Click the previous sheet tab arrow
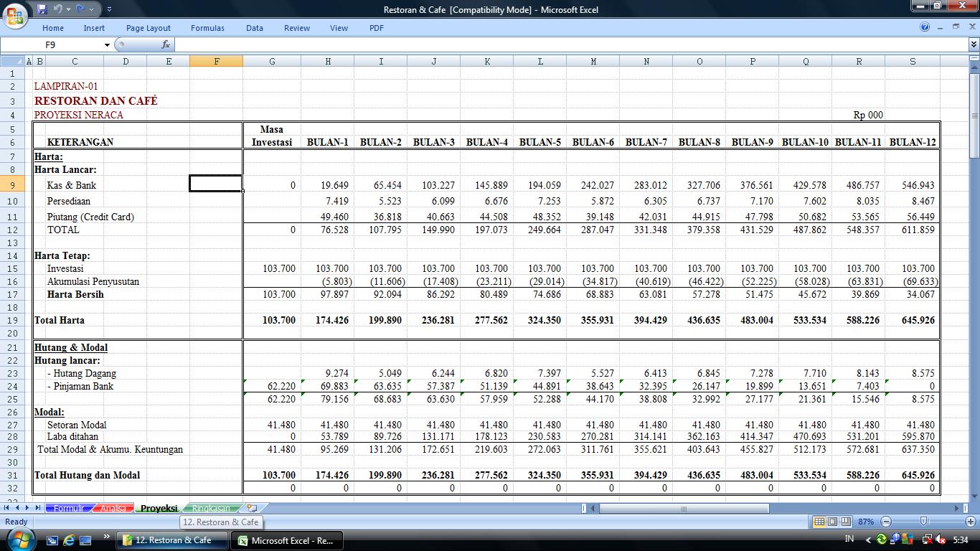The height and width of the screenshot is (551, 980). [17, 508]
